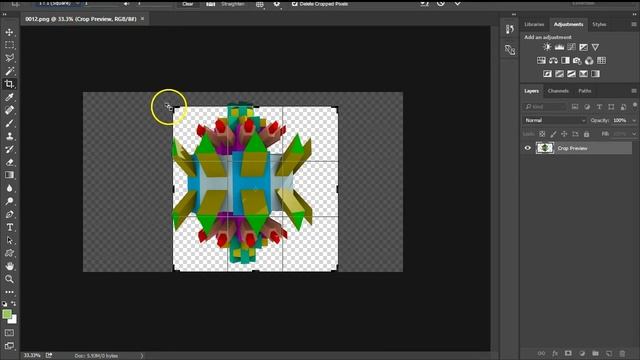This screenshot has height=360, width=640.
Task: Add a Color Balance adjustment
Action: (553, 60)
